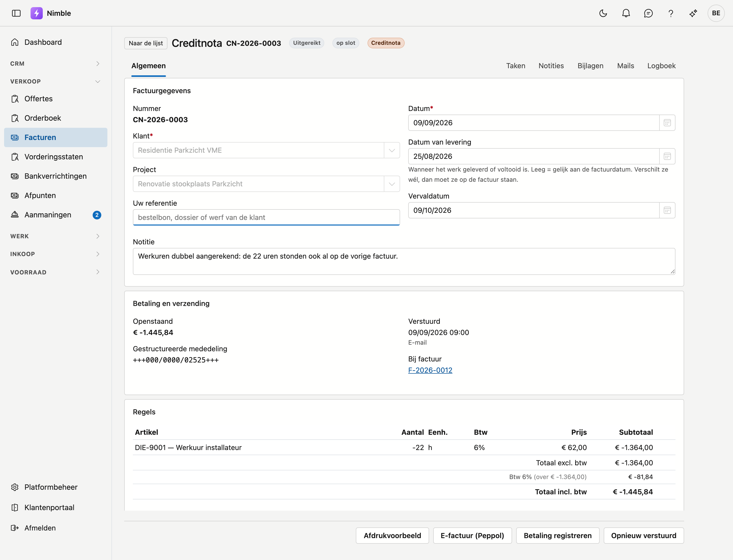Open Orderboek in sidebar

(56, 118)
